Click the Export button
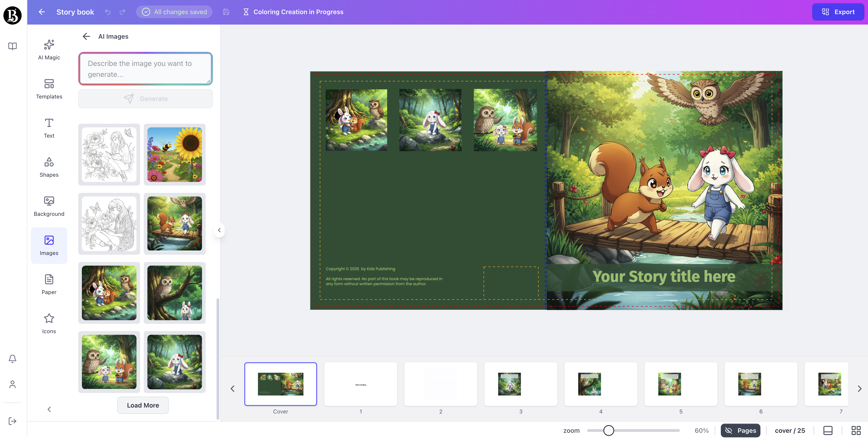 click(838, 12)
